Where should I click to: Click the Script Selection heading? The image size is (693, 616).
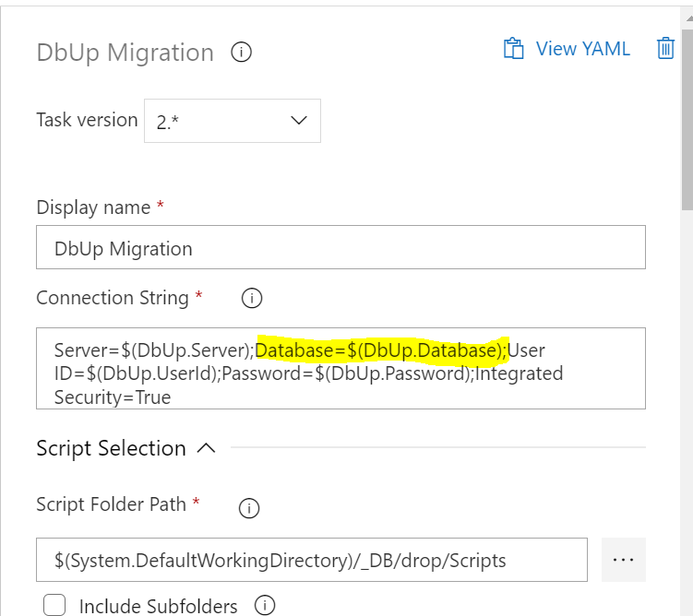111,449
